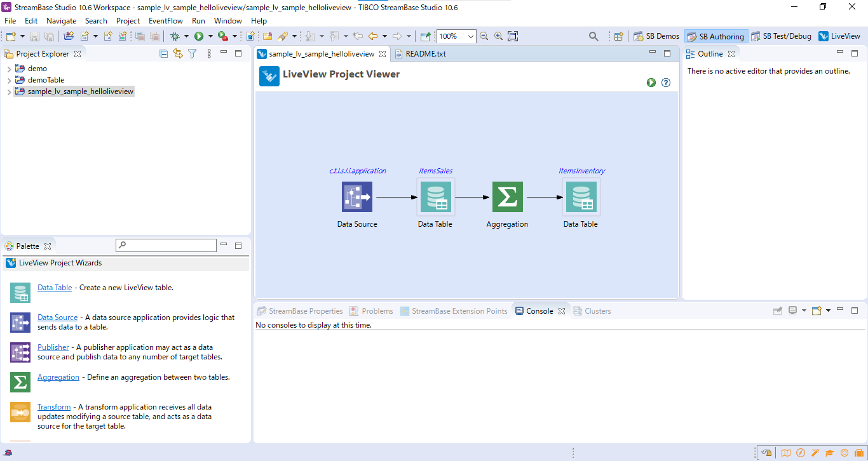Toggle Link with Editor in Project Explorer
The image size is (868, 461).
tap(178, 54)
